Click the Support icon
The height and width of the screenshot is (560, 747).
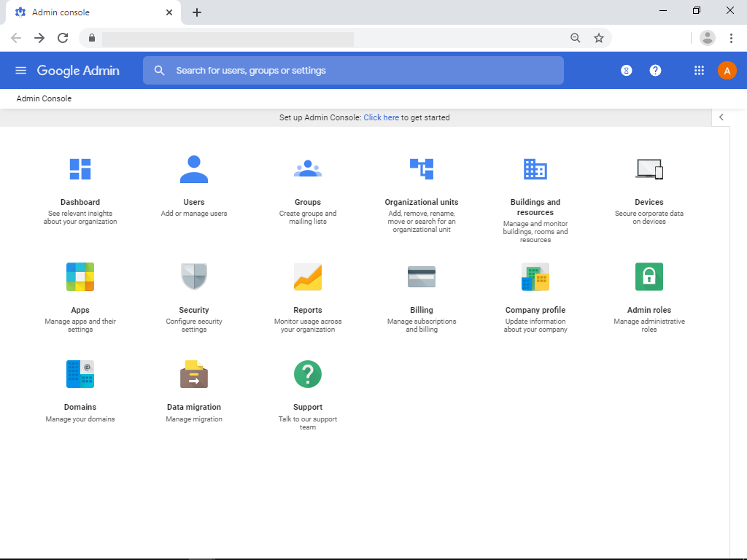click(x=308, y=373)
